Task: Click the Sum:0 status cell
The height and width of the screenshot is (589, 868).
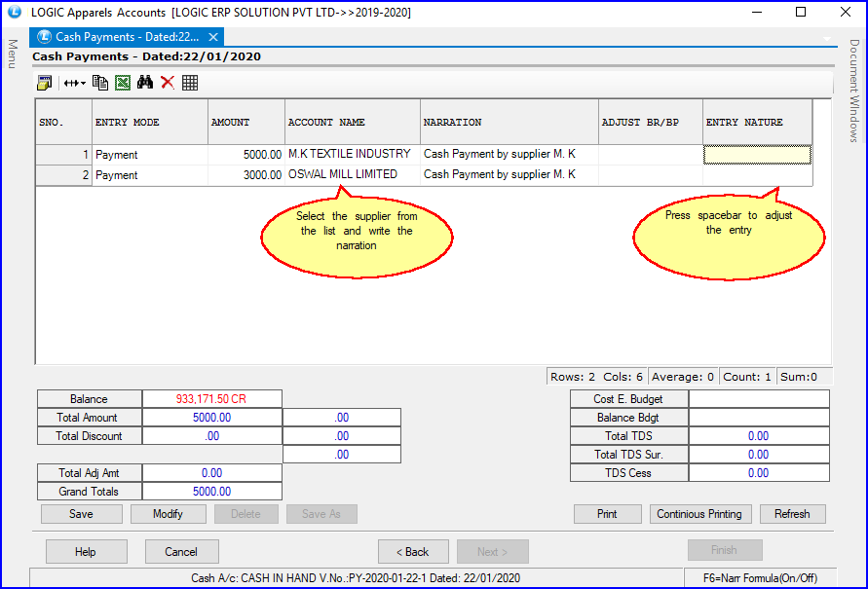Action: pos(804,377)
